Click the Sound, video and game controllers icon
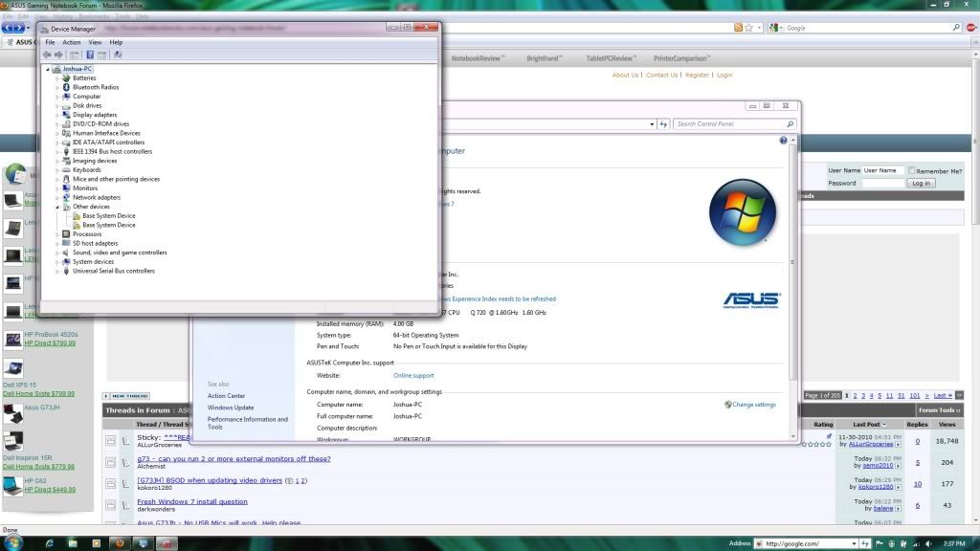Image resolution: width=980 pixels, height=551 pixels. point(66,253)
